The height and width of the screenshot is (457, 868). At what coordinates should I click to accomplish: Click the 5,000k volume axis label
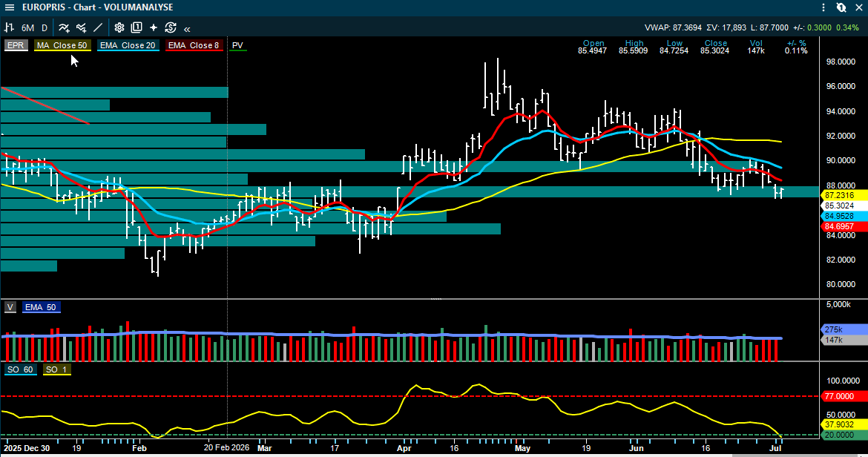tap(838, 304)
